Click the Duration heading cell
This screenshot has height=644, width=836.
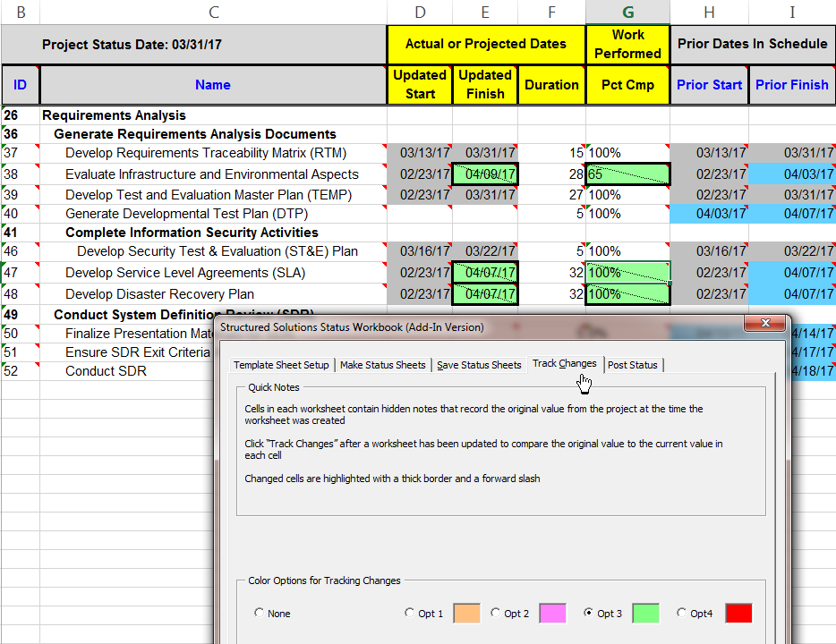[x=552, y=85]
